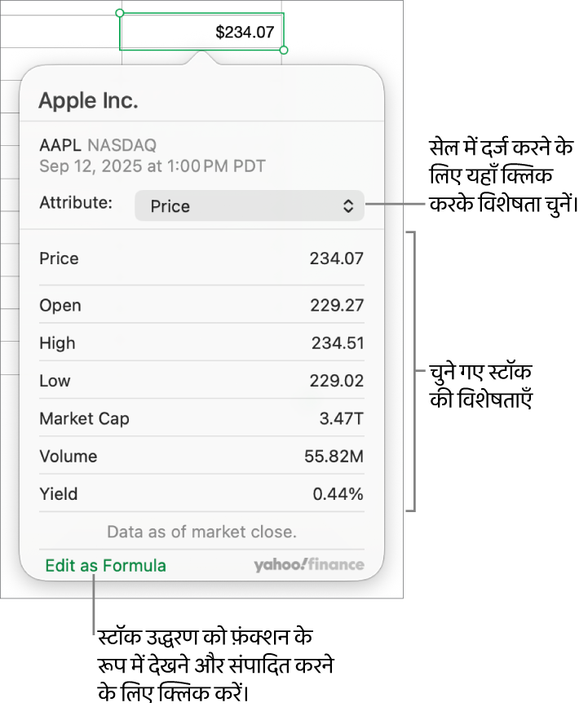Click the Apple Inc. popover title
588x707 pixels.
(x=88, y=101)
